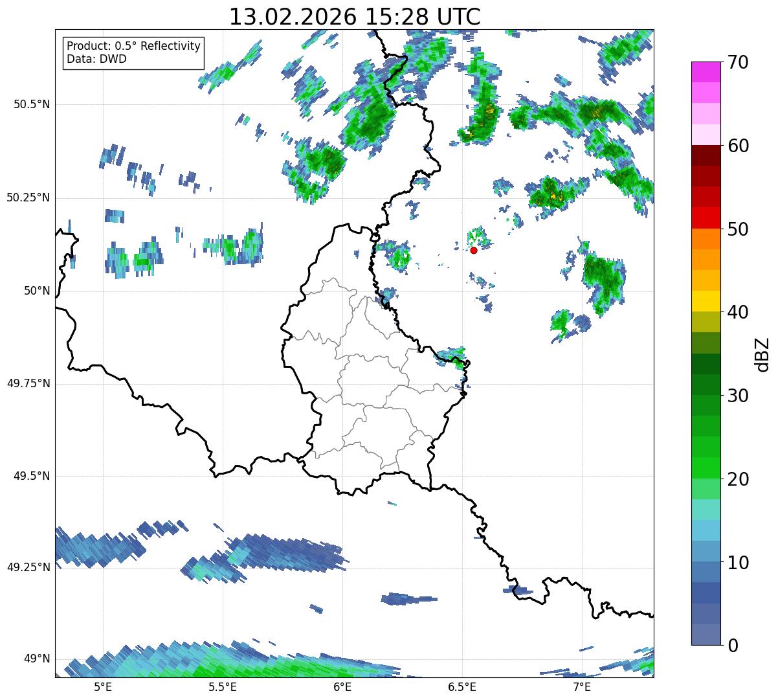Click the 7°E longitude label

click(582, 686)
